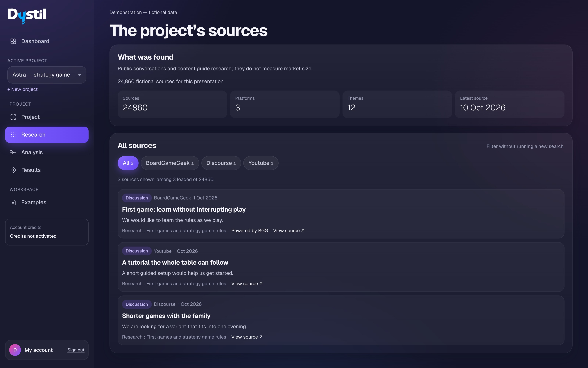
Task: Go to the Project section
Action: 47,117
